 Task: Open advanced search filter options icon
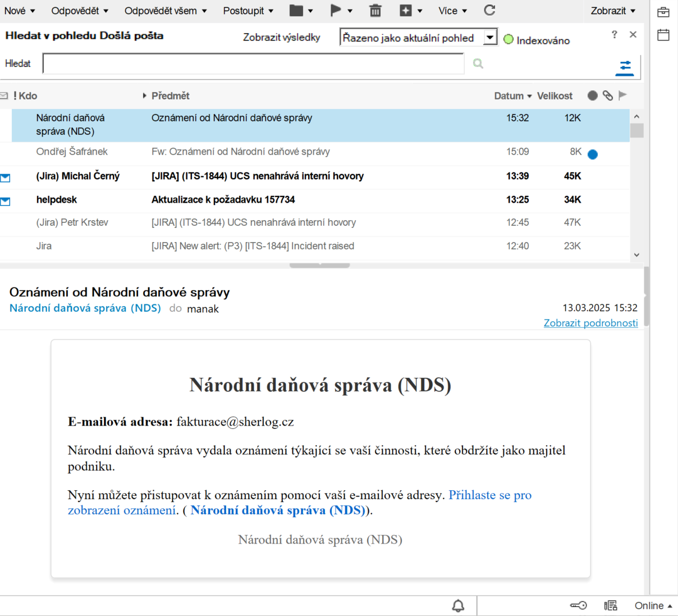624,67
